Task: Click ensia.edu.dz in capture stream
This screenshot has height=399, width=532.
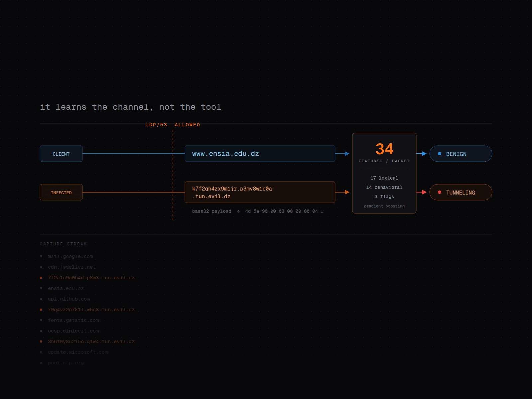Action: pos(66,288)
